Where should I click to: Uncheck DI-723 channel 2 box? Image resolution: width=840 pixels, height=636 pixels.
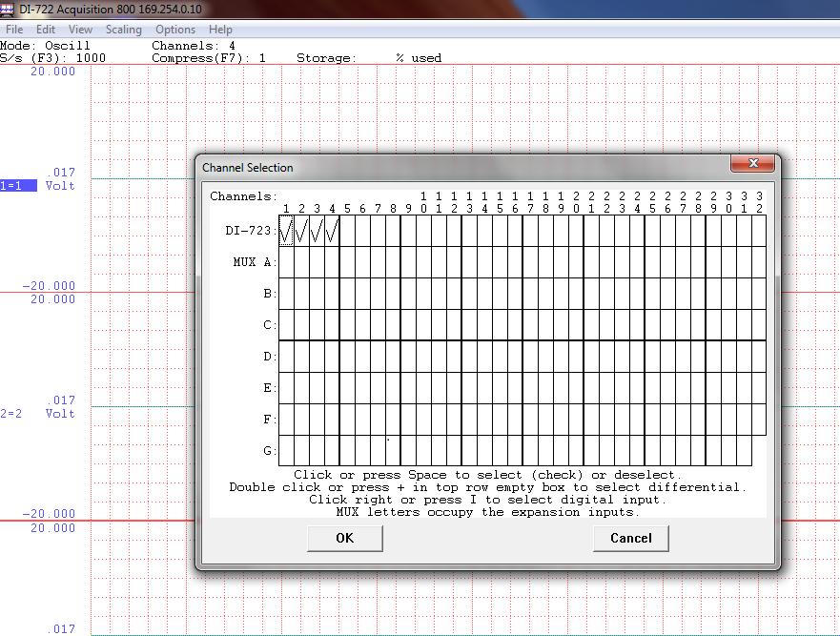301,231
